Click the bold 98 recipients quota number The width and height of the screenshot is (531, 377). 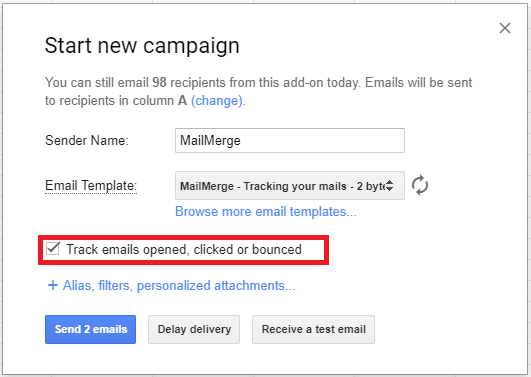(x=159, y=83)
